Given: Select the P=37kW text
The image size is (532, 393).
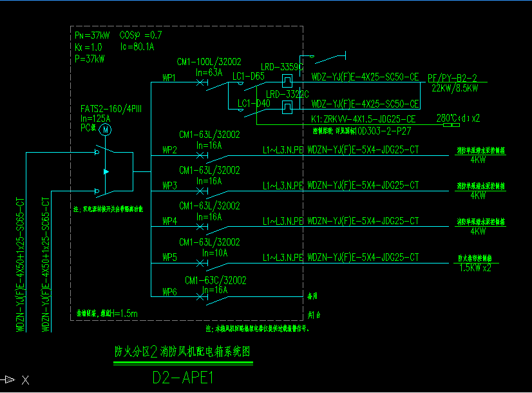Looking at the screenshot, I should pos(90,59).
